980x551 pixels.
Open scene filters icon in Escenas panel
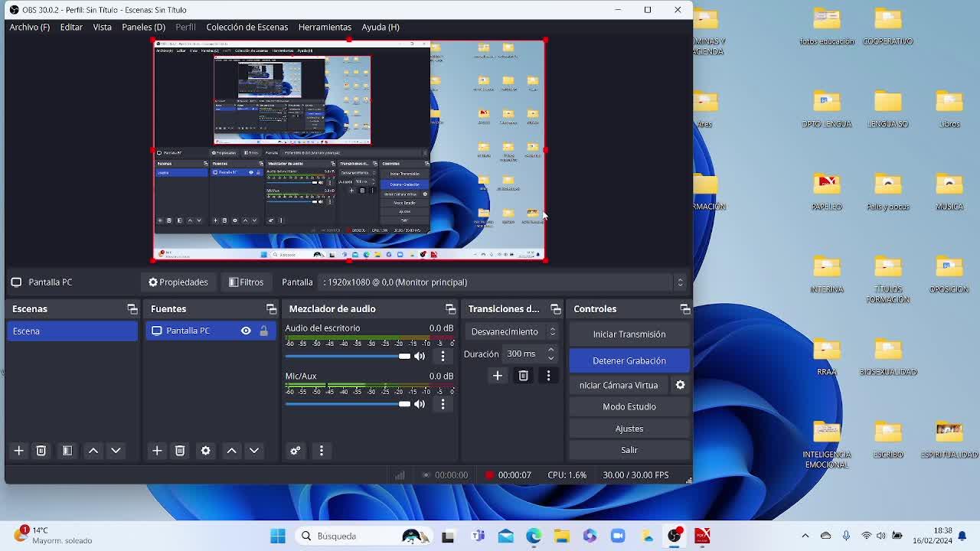(x=67, y=451)
